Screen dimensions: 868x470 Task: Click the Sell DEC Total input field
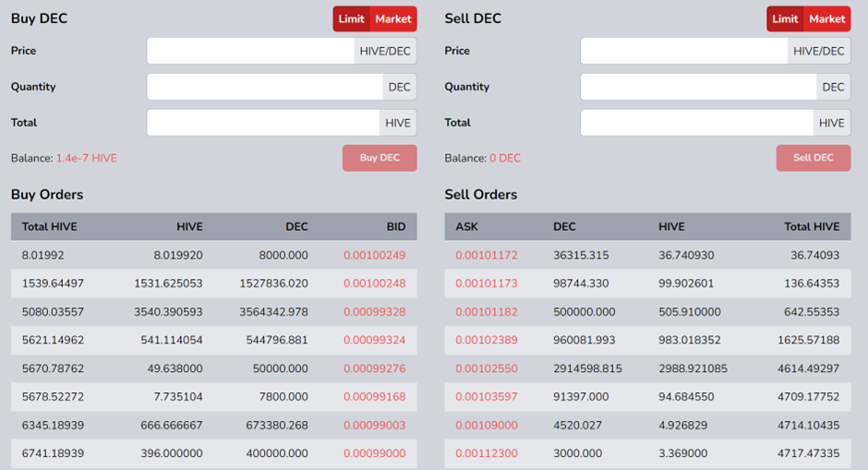697,122
